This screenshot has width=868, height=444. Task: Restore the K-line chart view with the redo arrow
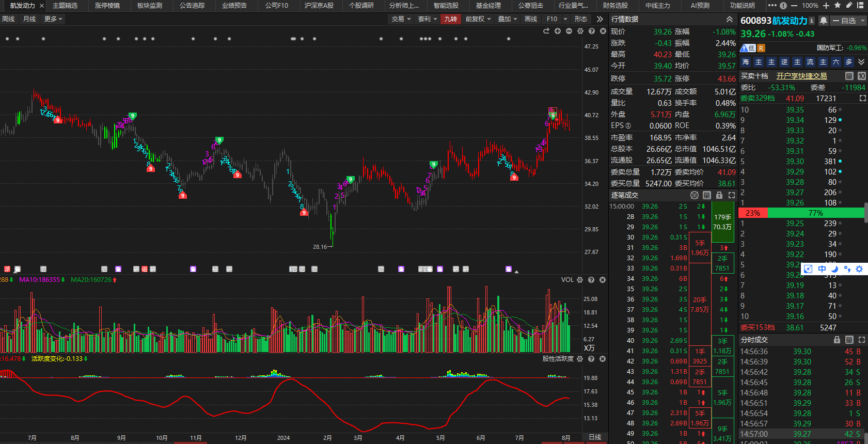tap(546, 31)
